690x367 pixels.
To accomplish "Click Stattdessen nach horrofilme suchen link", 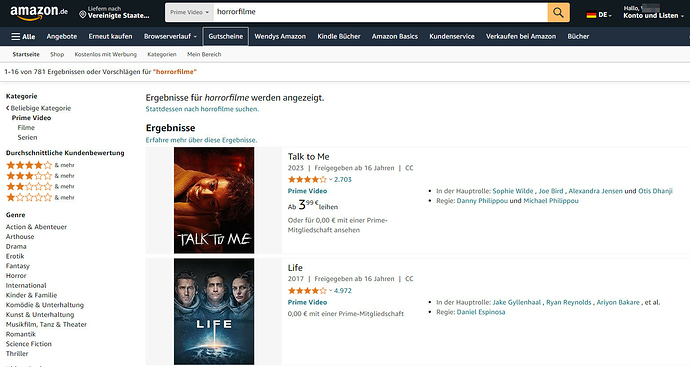I will [x=202, y=109].
